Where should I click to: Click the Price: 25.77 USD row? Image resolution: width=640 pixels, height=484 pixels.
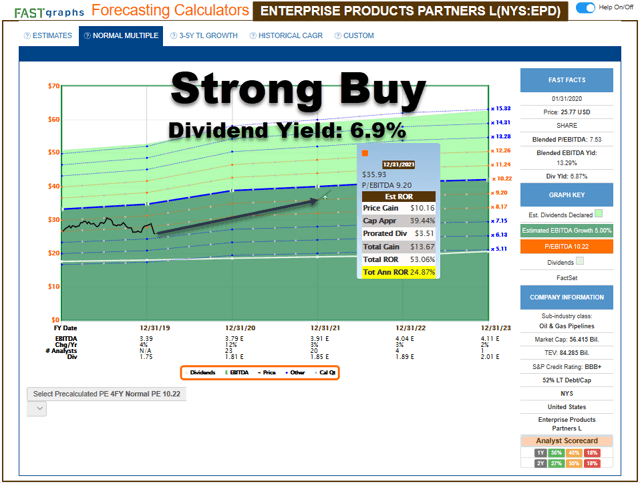pyautogui.click(x=567, y=112)
